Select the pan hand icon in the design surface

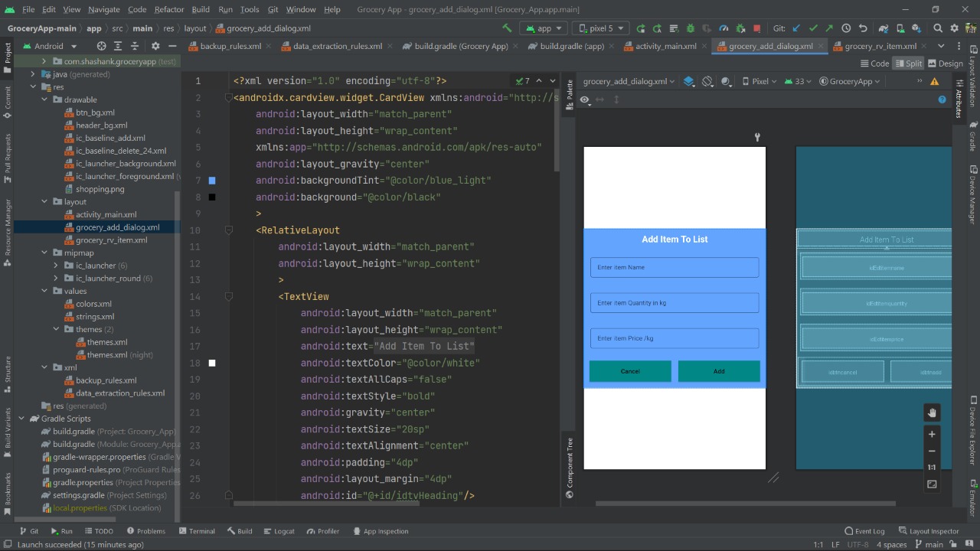pos(932,412)
